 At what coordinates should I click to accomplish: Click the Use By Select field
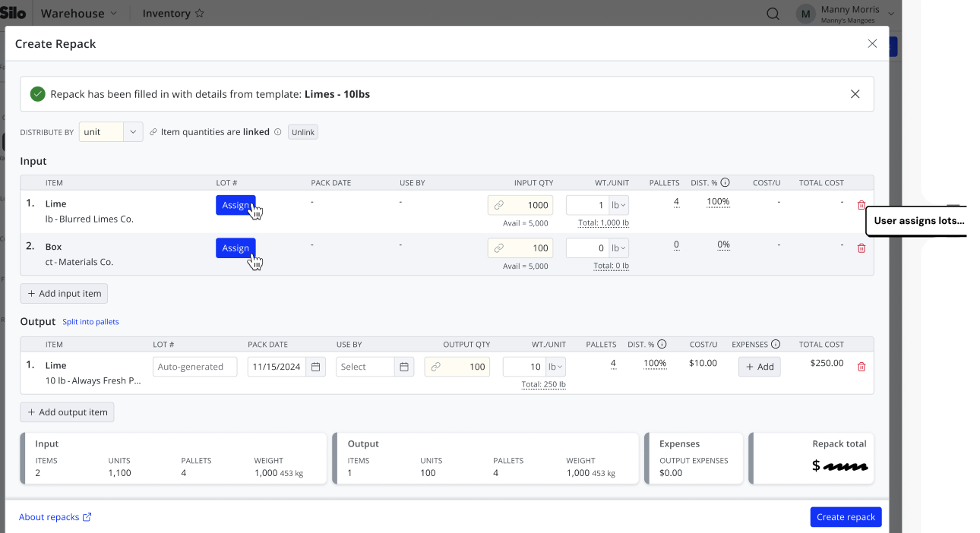(365, 367)
